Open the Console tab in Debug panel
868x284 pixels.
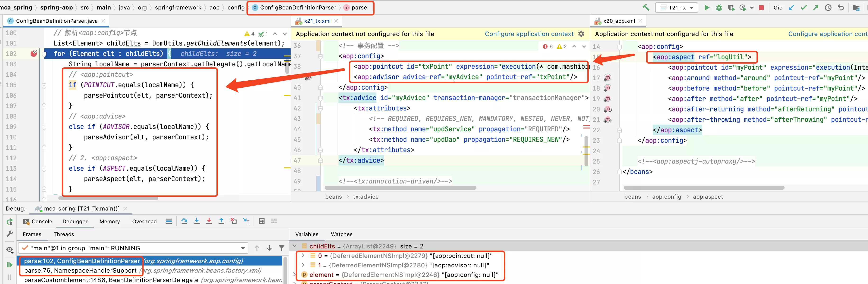pyautogui.click(x=38, y=221)
